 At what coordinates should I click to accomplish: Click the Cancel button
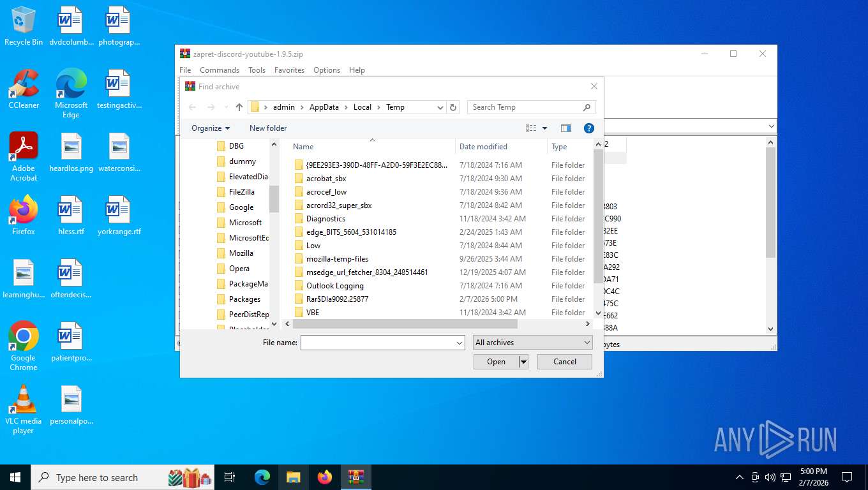tap(565, 362)
